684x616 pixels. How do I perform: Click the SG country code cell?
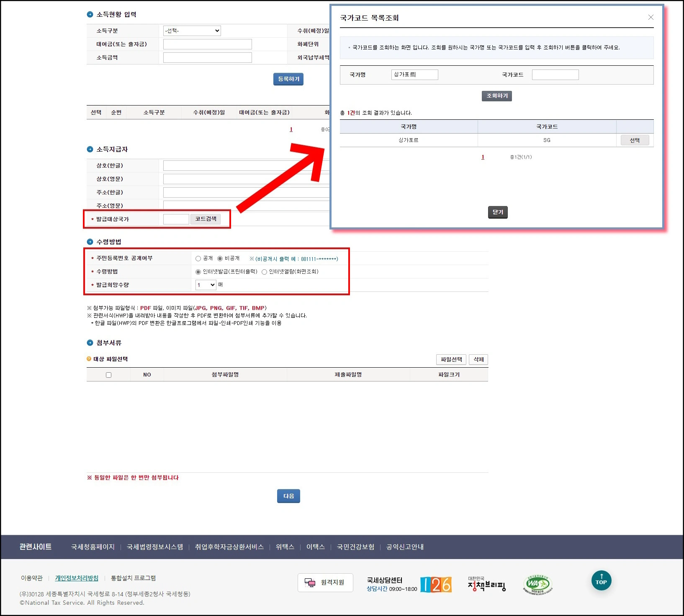click(x=547, y=140)
